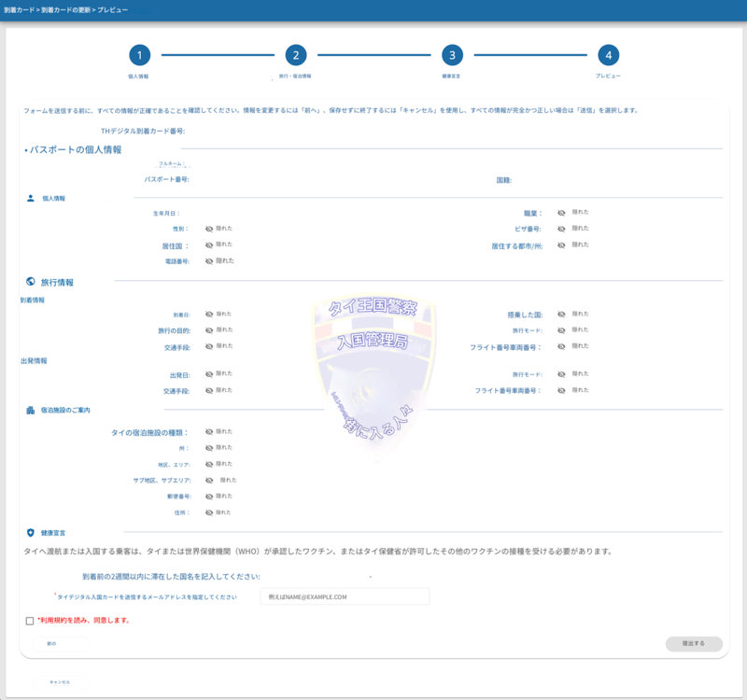Click the 生年月日 label
The height and width of the screenshot is (700, 747).
point(166,214)
